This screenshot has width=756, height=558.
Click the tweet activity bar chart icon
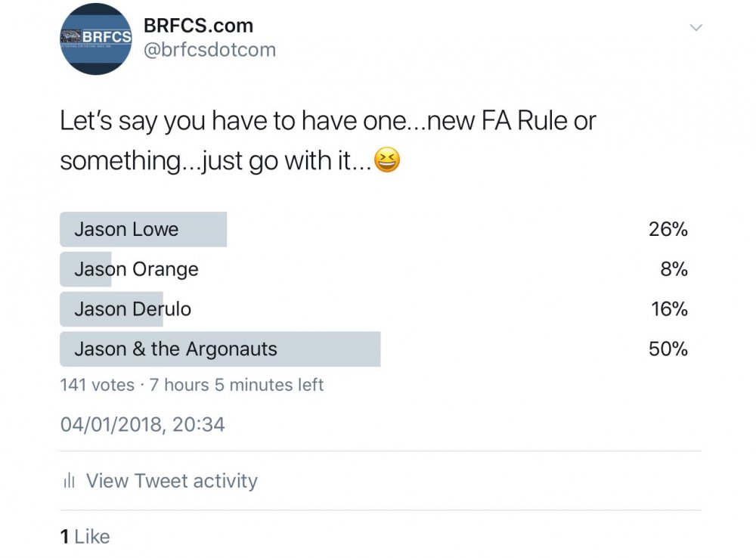(69, 481)
